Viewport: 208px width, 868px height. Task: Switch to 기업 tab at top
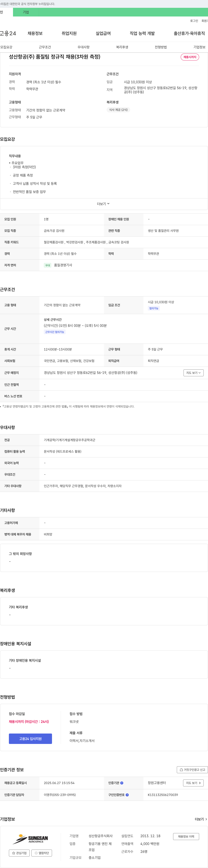point(26,12)
